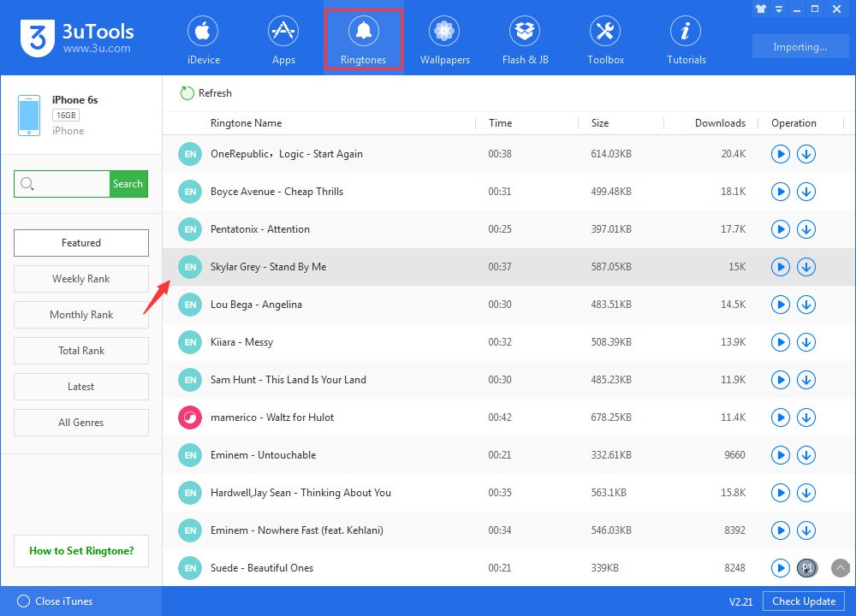The width and height of the screenshot is (856, 616).
Task: Play Lou Bega Angelina ringtone
Action: [780, 305]
